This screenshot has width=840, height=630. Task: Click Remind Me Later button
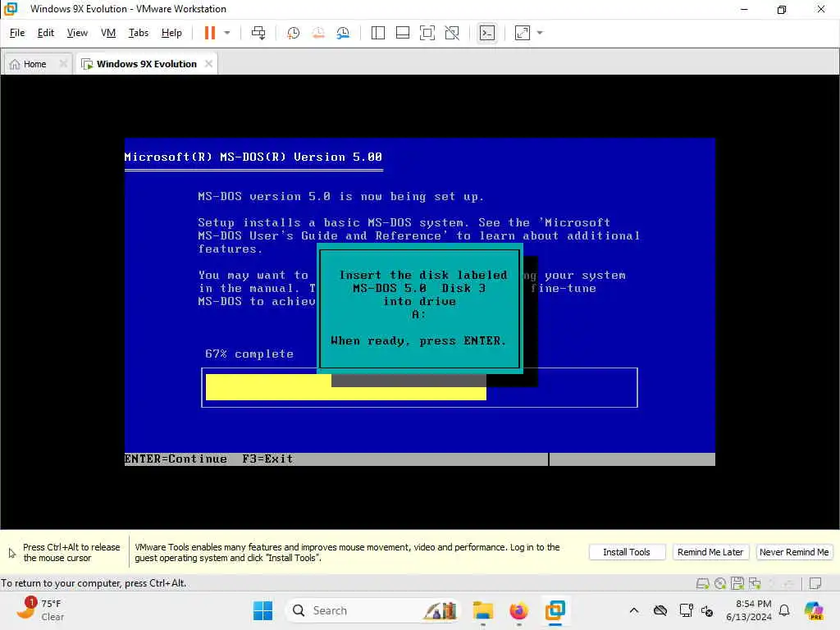710,552
